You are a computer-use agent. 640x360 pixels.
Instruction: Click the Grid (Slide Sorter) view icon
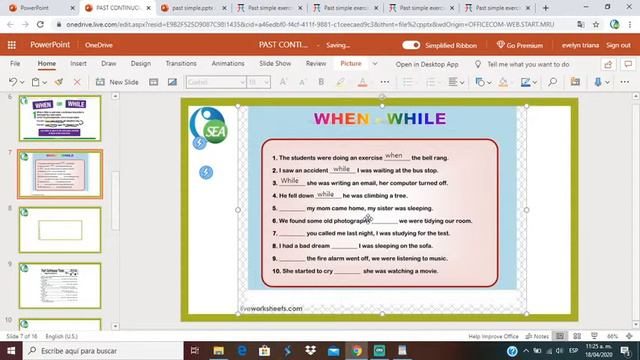coord(577,336)
